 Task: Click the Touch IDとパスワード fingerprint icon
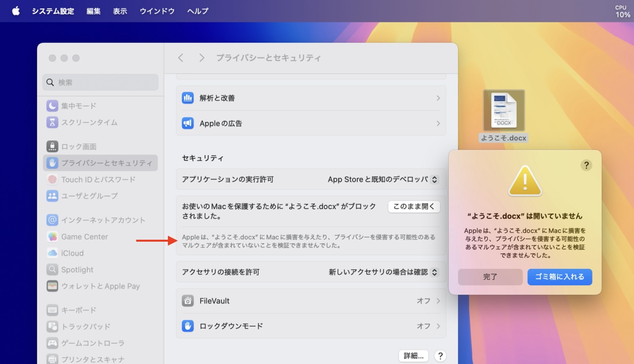53,179
